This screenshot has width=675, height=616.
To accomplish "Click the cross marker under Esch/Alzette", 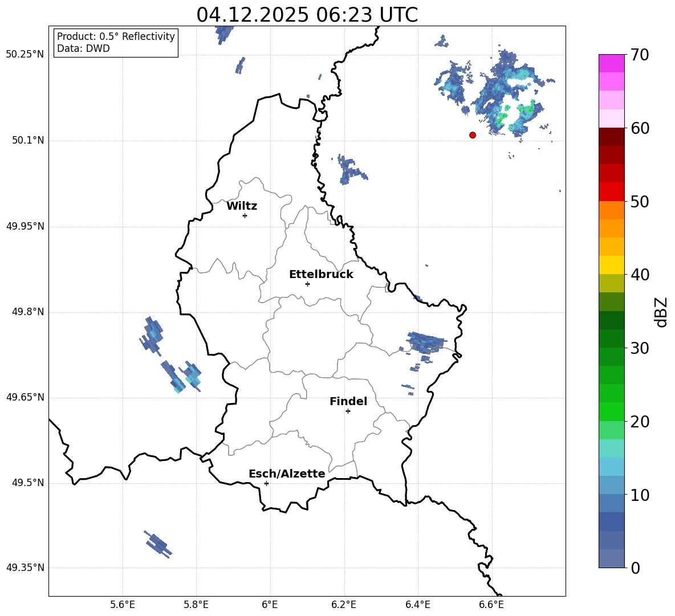I will click(266, 483).
